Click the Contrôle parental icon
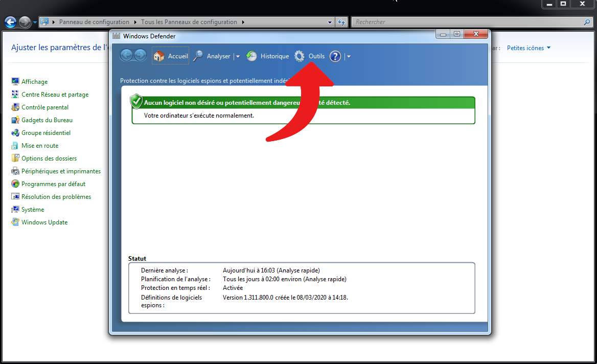Image resolution: width=597 pixels, height=364 pixels. click(15, 107)
